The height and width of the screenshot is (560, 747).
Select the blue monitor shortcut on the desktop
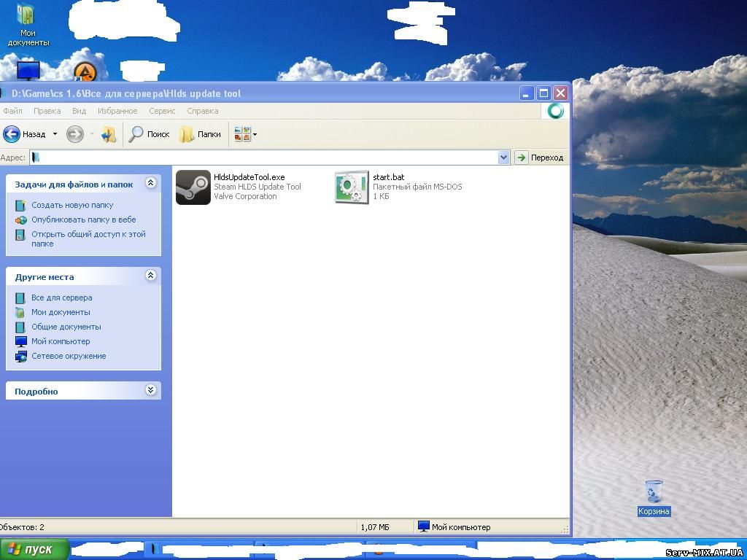coord(28,71)
